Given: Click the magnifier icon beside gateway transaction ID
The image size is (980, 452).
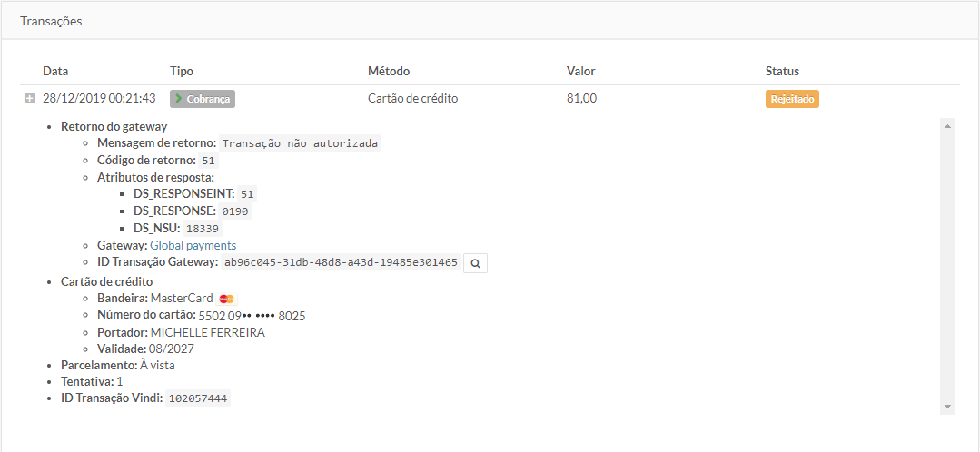Looking at the screenshot, I should pyautogui.click(x=476, y=262).
